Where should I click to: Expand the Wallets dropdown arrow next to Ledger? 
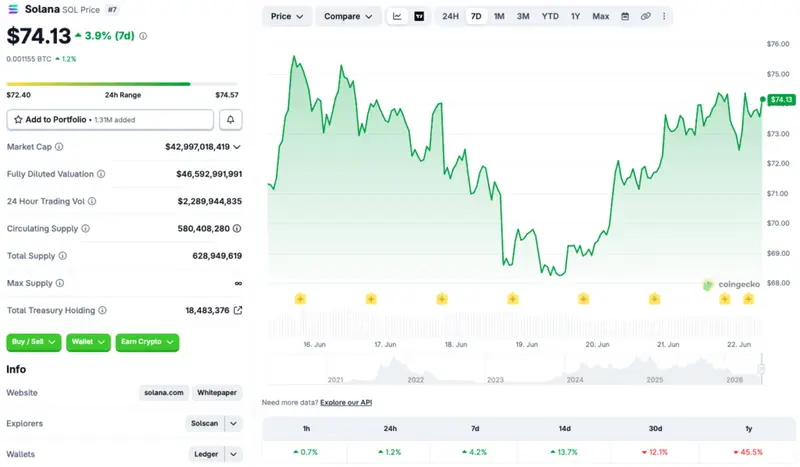click(233, 454)
